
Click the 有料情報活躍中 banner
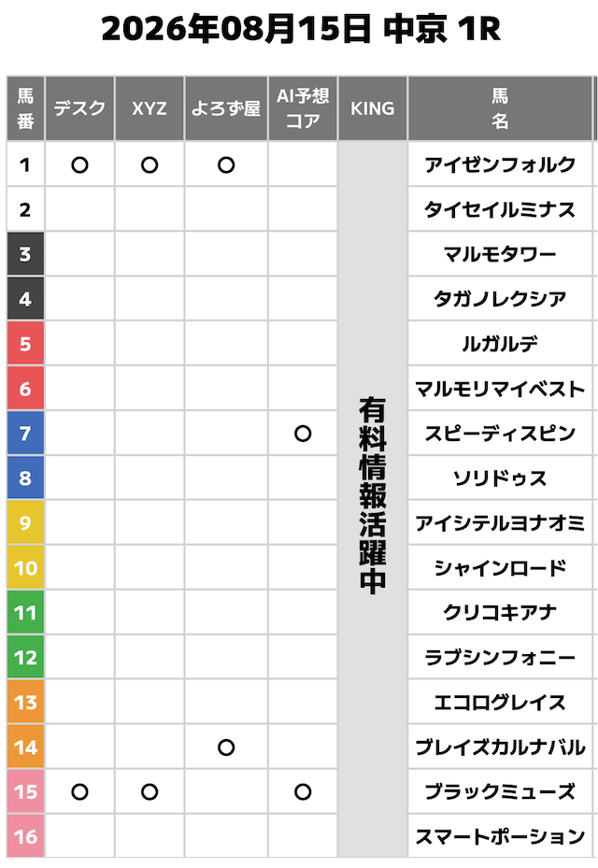coord(373,495)
